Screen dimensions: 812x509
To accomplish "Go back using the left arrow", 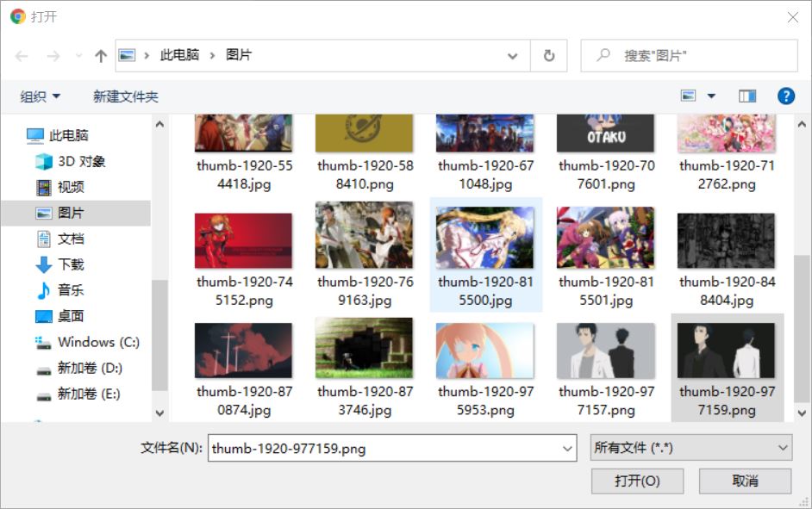I will point(22,56).
